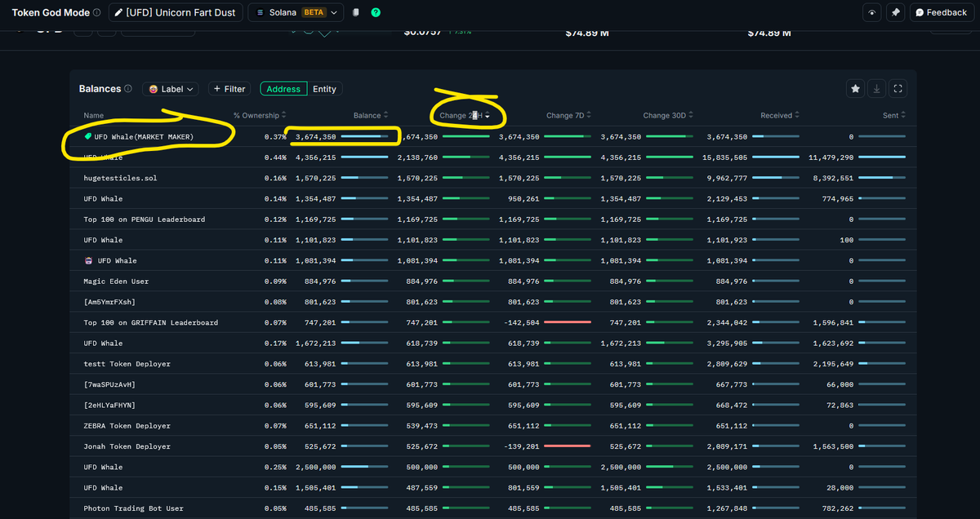980x519 pixels.
Task: Click the 950,261 change value
Action: coord(522,199)
